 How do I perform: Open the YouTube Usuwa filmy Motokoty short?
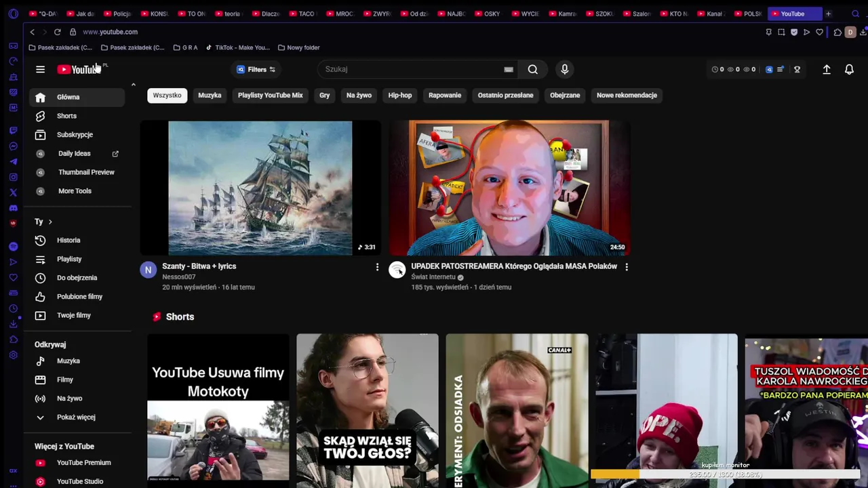[x=218, y=411]
